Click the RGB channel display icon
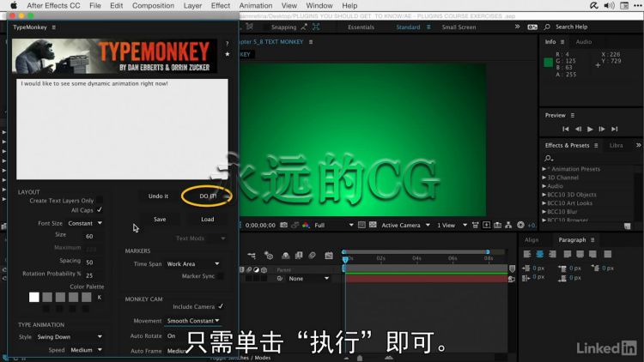Screen dimensions: 644x362 pos(306,225)
